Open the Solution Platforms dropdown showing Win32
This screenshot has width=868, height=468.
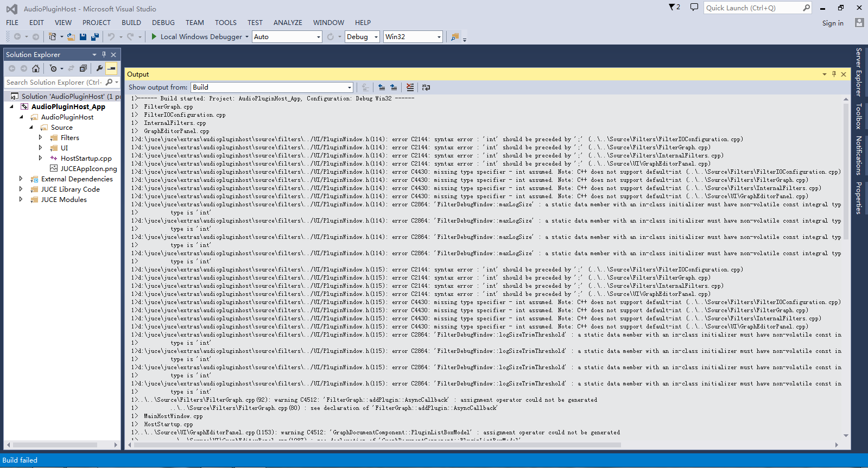point(413,36)
